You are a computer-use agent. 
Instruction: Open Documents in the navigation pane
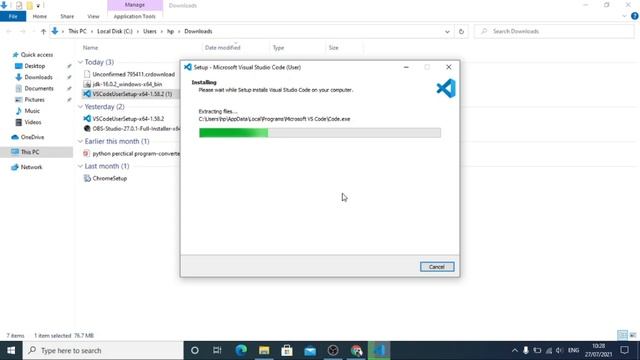[34, 88]
